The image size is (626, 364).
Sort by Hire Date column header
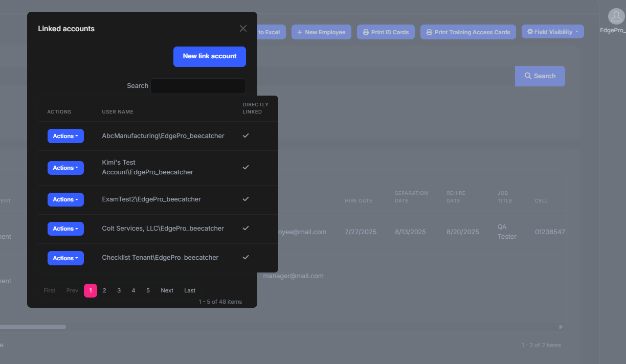click(359, 201)
